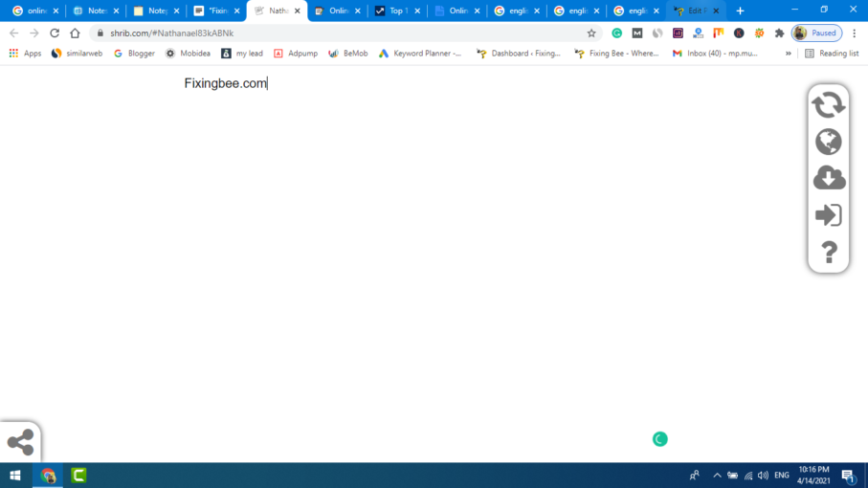Show hidden system tray icons

pos(717,476)
